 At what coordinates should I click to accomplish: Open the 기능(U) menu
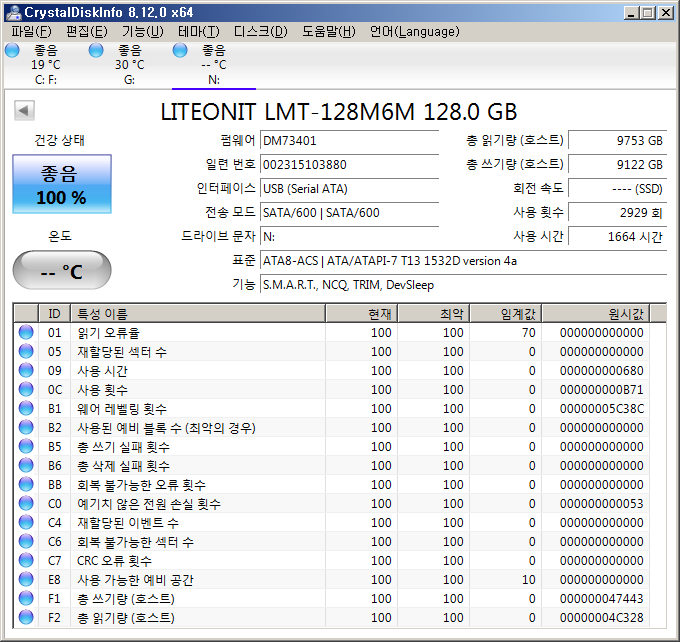point(142,31)
